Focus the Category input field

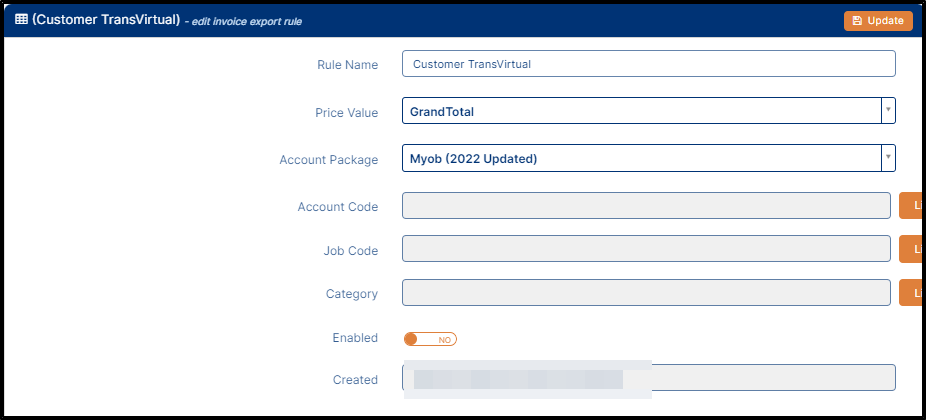click(x=646, y=292)
